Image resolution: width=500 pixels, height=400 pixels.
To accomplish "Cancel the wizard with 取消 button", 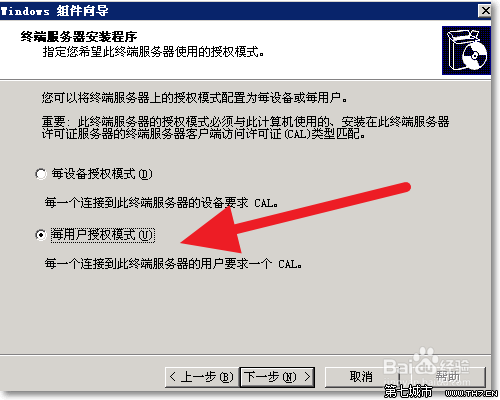I will click(361, 377).
